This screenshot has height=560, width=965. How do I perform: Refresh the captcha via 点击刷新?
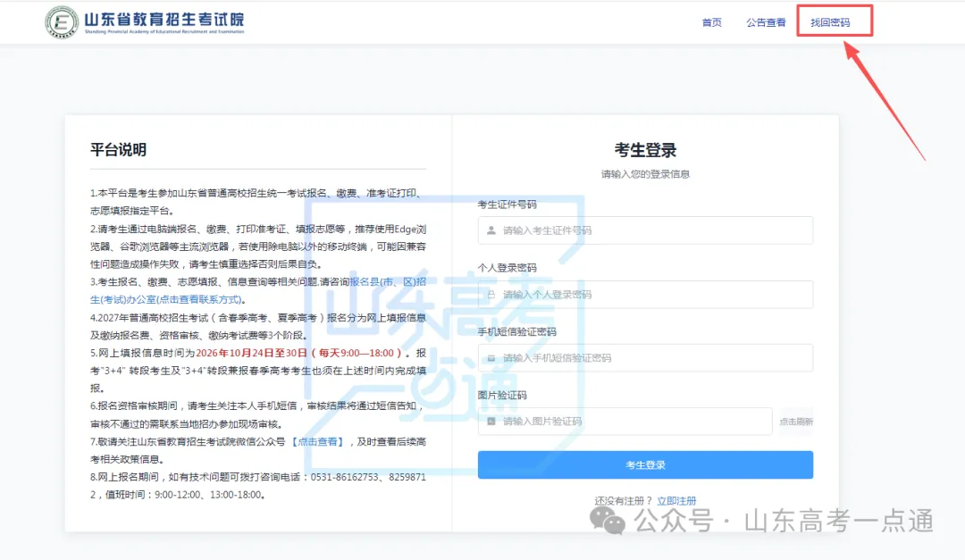[796, 422]
